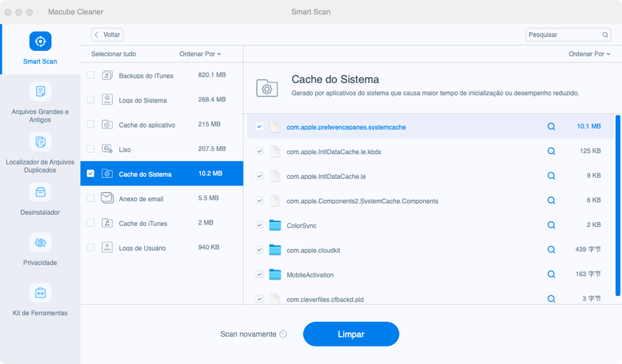Image resolution: width=622 pixels, height=364 pixels.
Task: Open the Privacidade eye icon
Action: (x=40, y=243)
